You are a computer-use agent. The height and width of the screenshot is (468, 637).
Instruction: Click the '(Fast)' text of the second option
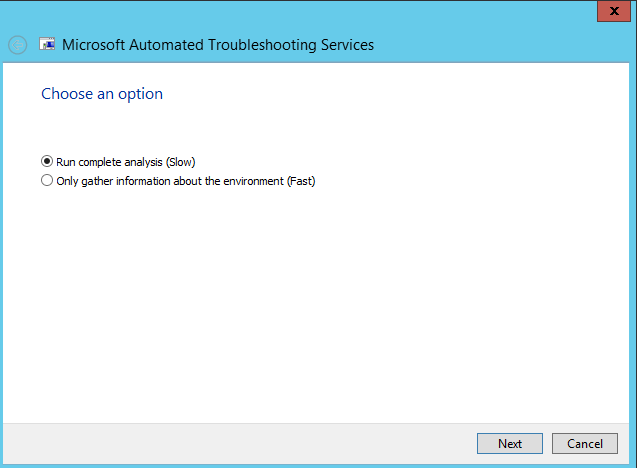(x=301, y=181)
